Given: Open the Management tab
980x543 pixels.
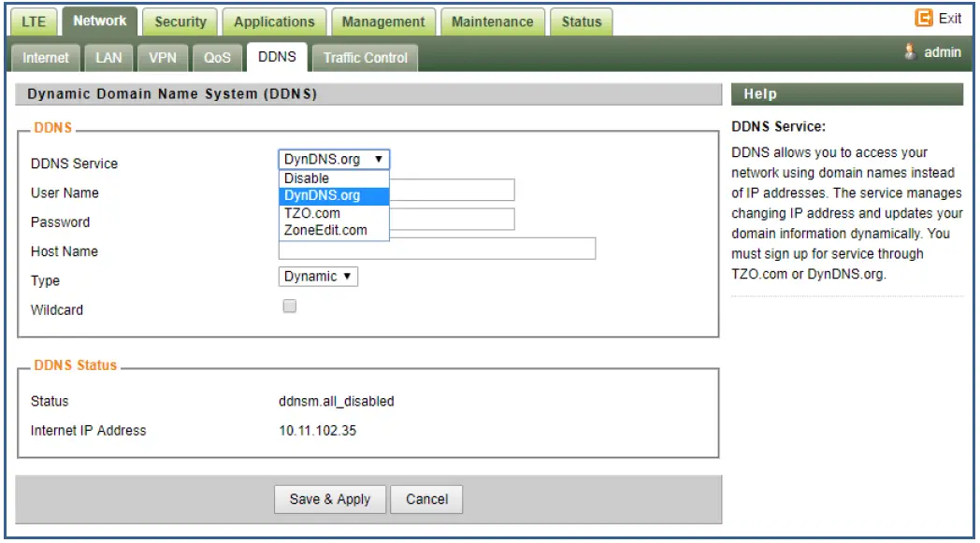Looking at the screenshot, I should [383, 21].
